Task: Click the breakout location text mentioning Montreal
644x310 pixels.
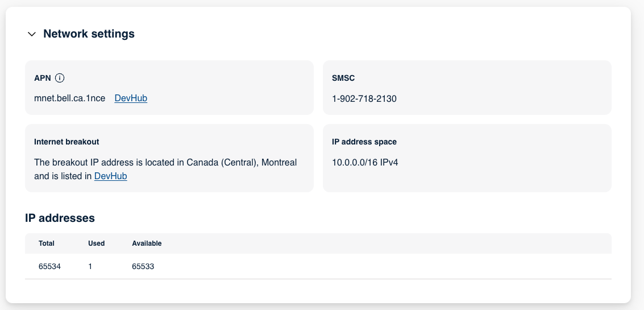Action: click(165, 163)
